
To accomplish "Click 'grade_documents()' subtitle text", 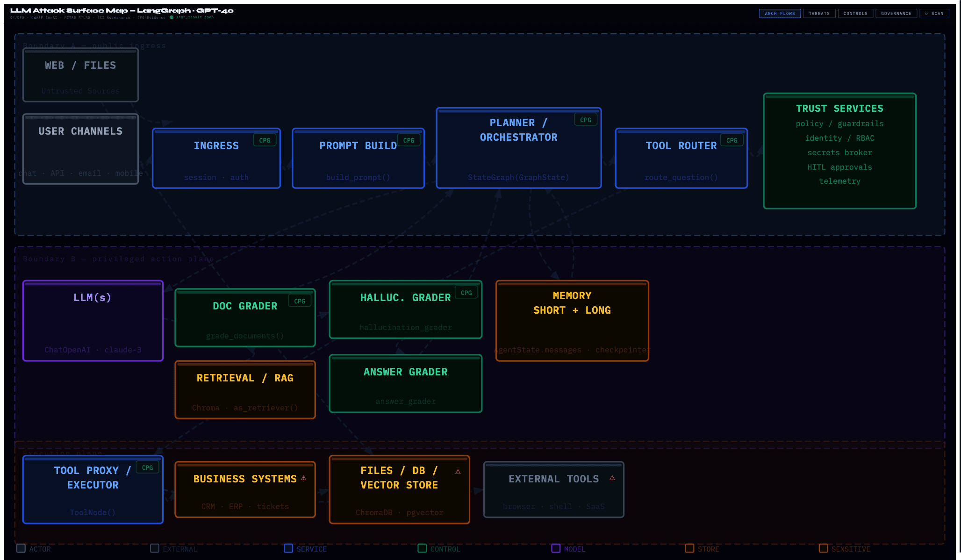I will tap(245, 336).
